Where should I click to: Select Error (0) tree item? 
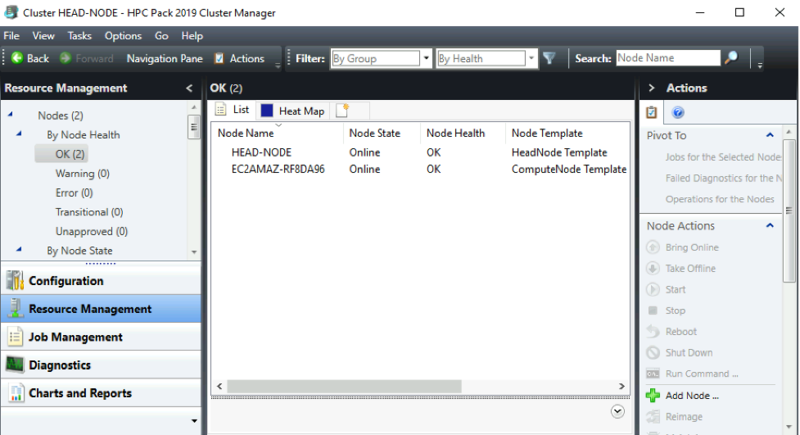pyautogui.click(x=74, y=193)
